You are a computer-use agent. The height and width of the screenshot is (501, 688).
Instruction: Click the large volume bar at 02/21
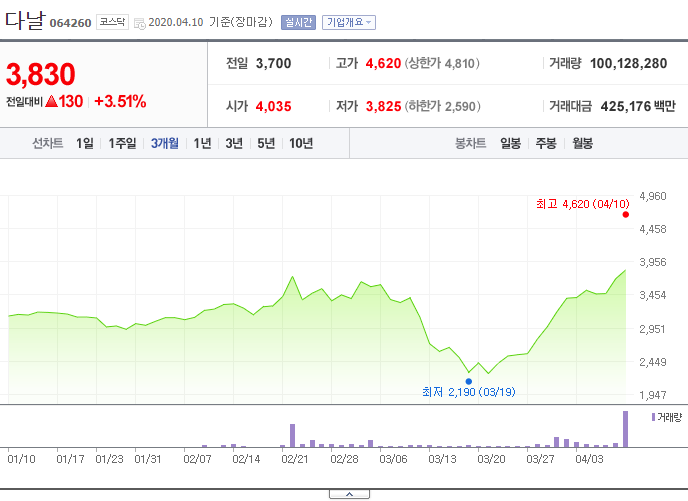(292, 436)
